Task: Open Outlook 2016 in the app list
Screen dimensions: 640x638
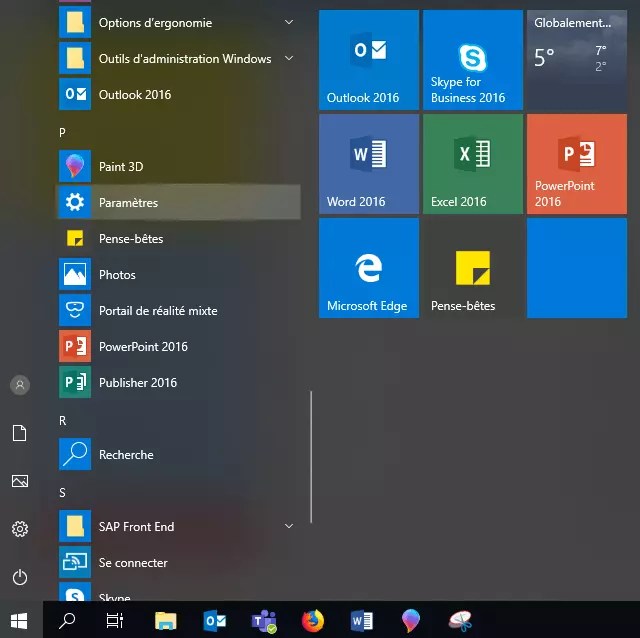Action: pos(180,94)
